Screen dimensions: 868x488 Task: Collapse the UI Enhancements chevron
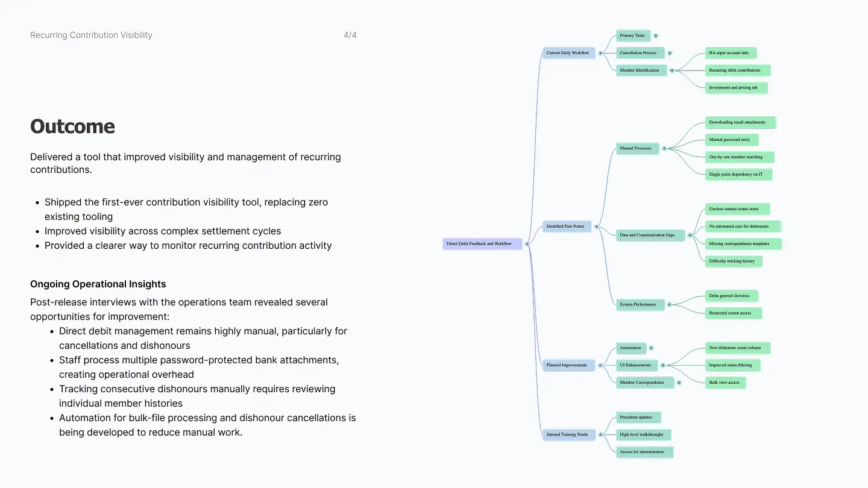(x=663, y=365)
